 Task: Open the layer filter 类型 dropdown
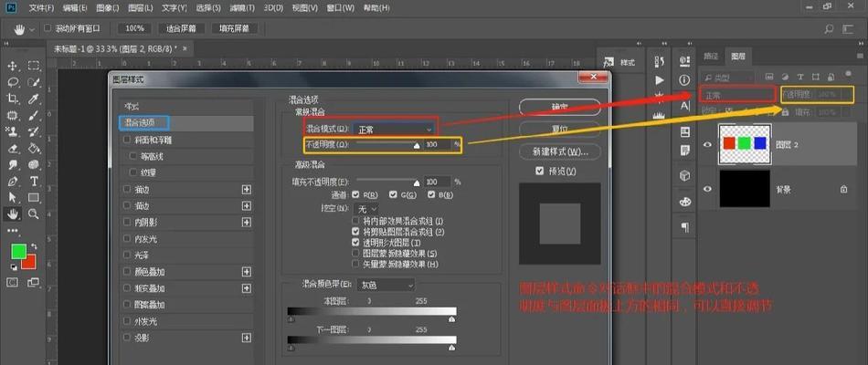tap(727, 78)
